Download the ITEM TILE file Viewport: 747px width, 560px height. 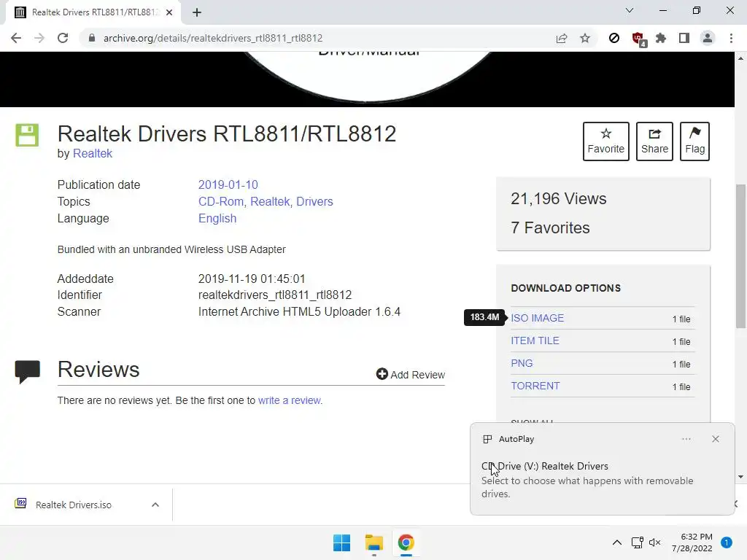pyautogui.click(x=535, y=341)
